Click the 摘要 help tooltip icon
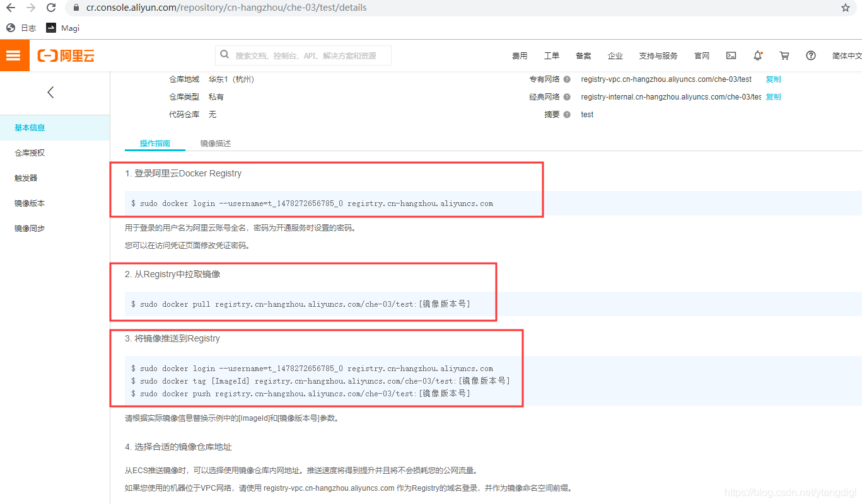 tap(567, 115)
